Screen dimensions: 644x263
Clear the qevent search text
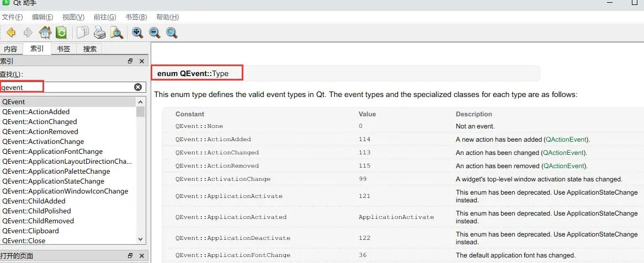pos(138,87)
